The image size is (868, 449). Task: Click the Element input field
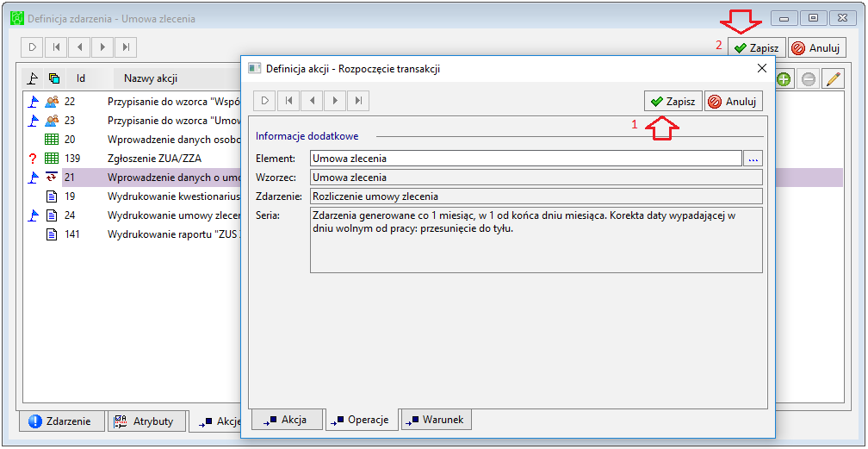tap(526, 159)
